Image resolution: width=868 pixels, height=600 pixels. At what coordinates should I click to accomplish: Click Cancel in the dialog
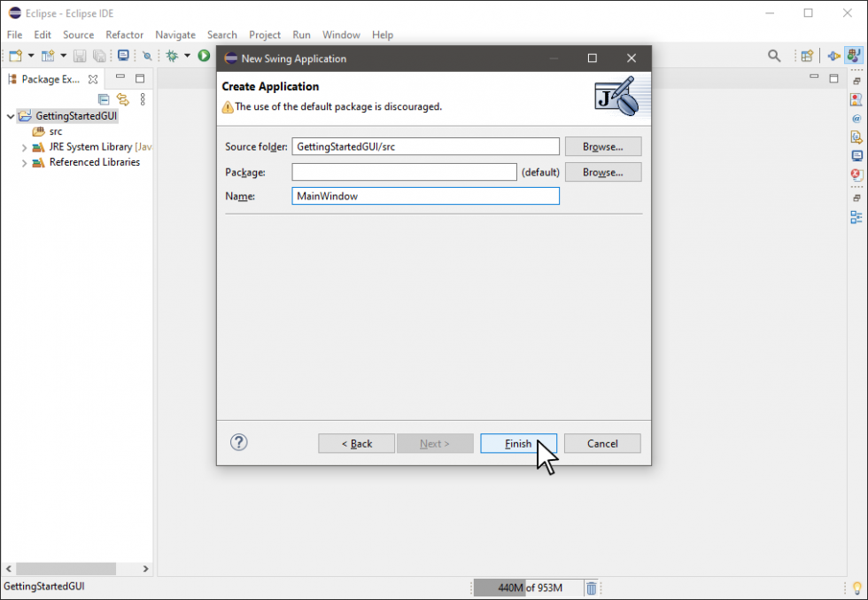click(602, 443)
